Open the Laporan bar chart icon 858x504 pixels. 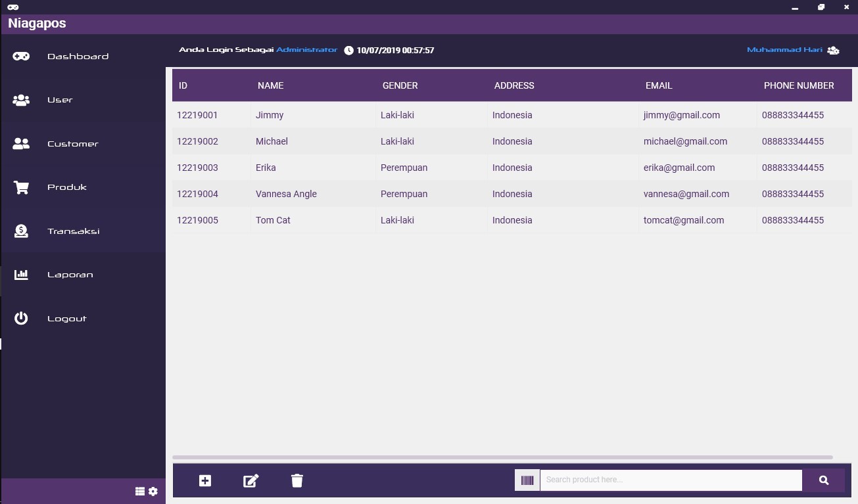[x=21, y=274]
